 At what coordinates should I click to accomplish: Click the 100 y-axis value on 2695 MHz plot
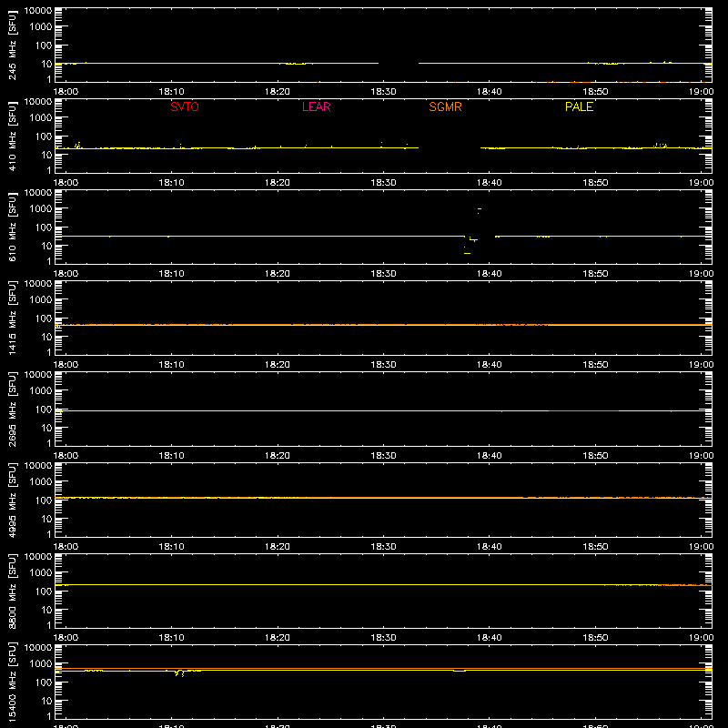(44, 409)
